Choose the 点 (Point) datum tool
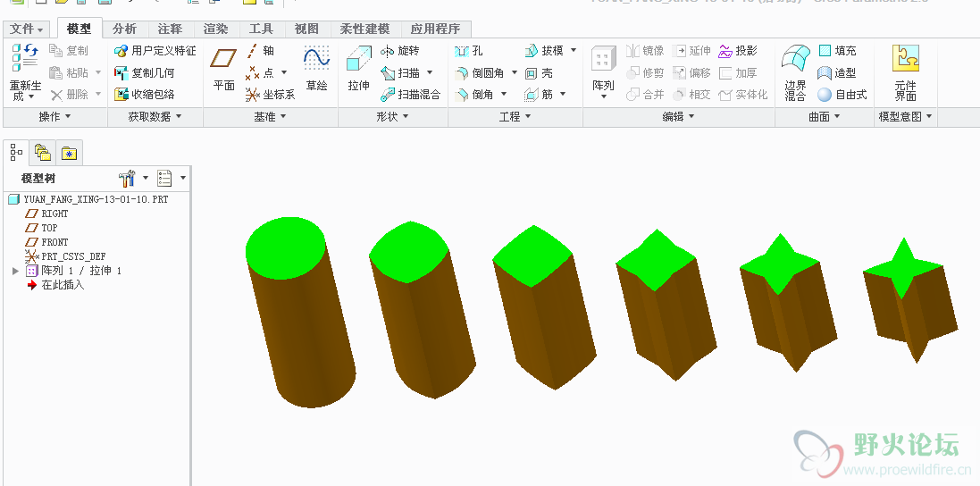Viewport: 980px width, 486px height. (261, 72)
